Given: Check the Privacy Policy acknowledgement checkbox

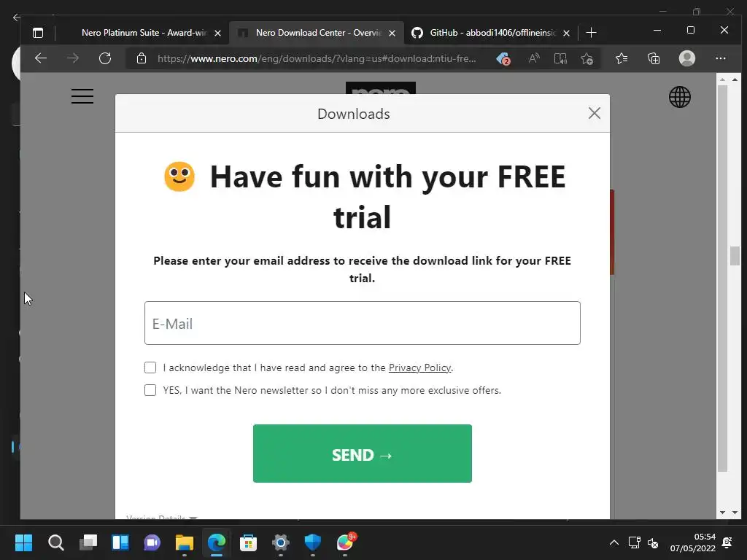Looking at the screenshot, I should pyautogui.click(x=150, y=367).
